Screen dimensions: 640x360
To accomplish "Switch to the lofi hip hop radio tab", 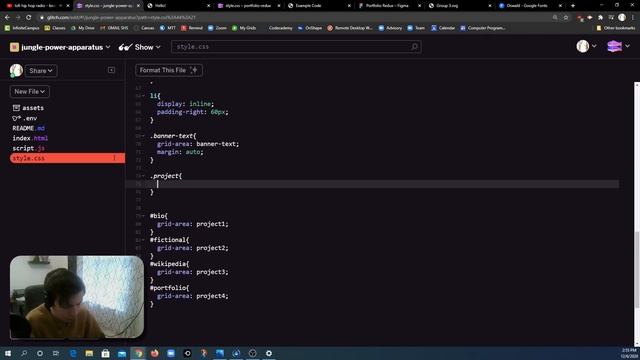I will [x=36, y=6].
